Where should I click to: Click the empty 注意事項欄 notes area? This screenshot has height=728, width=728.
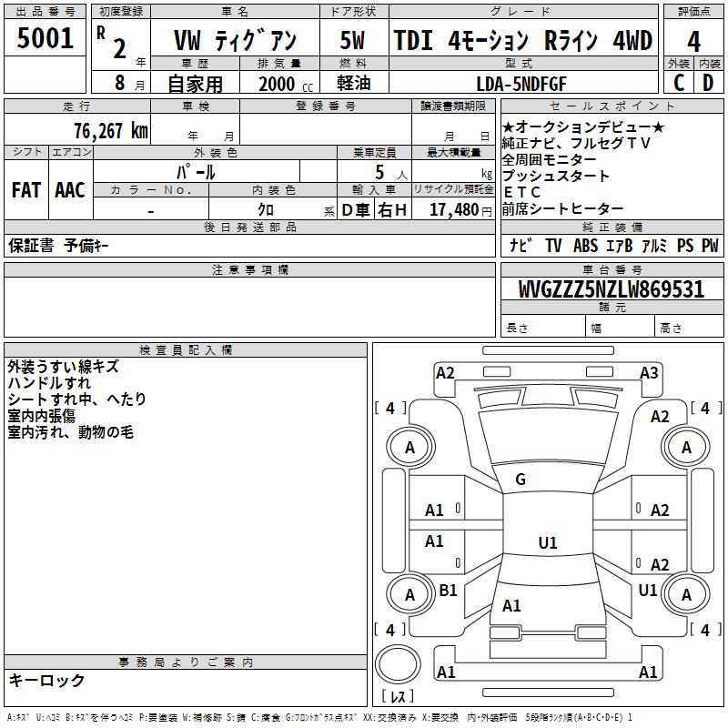249,307
